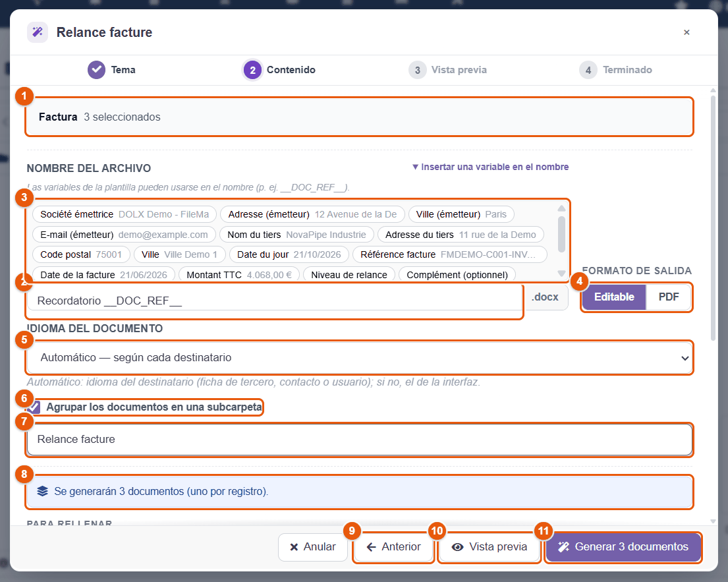The height and width of the screenshot is (582, 728).
Task: Open the Idioma del documento dropdown
Action: (359, 358)
